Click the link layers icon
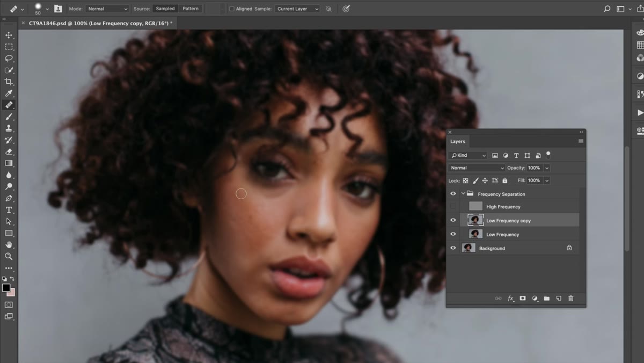 [498, 298]
